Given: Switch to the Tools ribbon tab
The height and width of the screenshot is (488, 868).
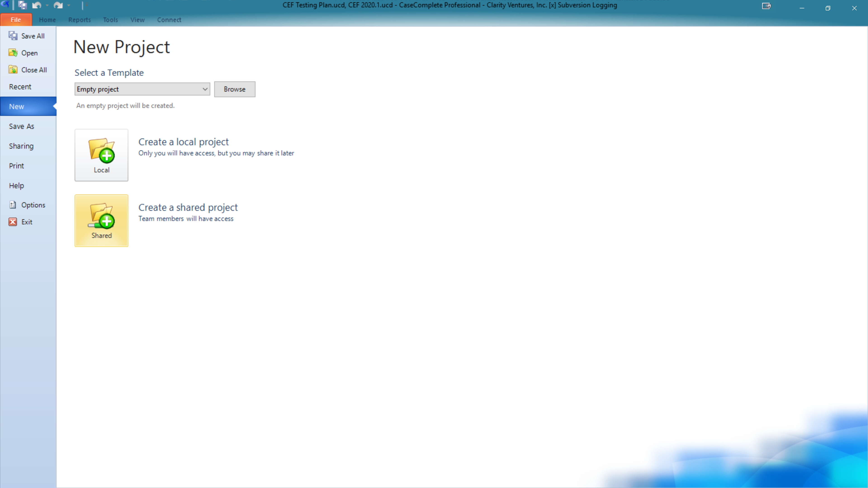Looking at the screenshot, I should tap(111, 20).
